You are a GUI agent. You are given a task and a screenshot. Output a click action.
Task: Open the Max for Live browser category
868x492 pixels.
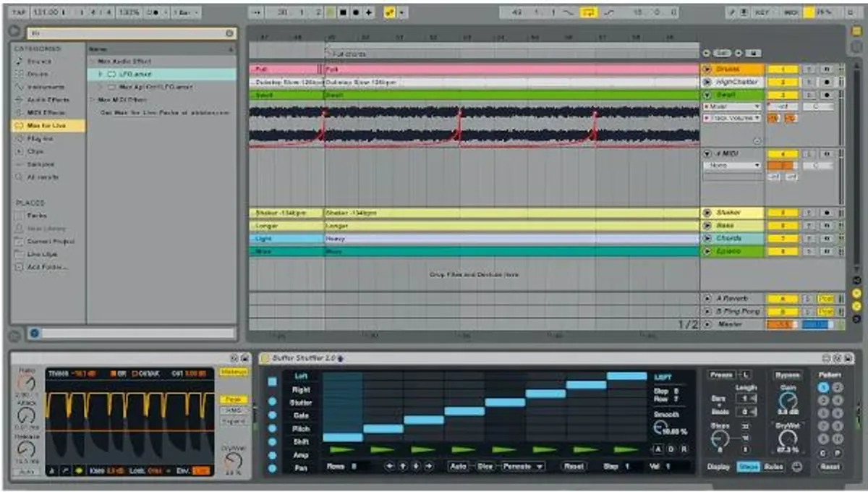[x=43, y=124]
